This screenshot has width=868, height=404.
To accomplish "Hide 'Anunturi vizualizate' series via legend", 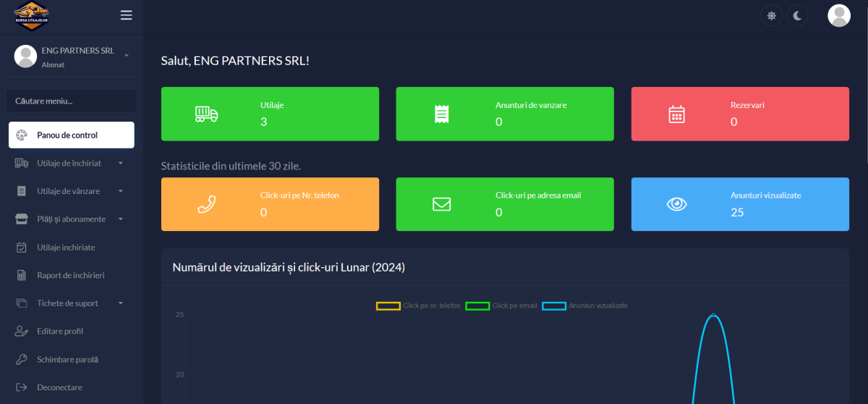I will [x=584, y=306].
